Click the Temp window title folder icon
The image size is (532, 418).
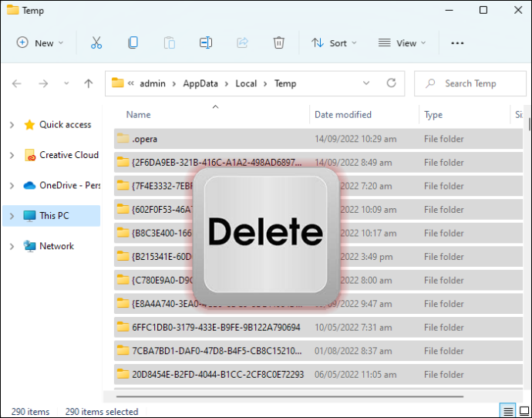pos(13,10)
